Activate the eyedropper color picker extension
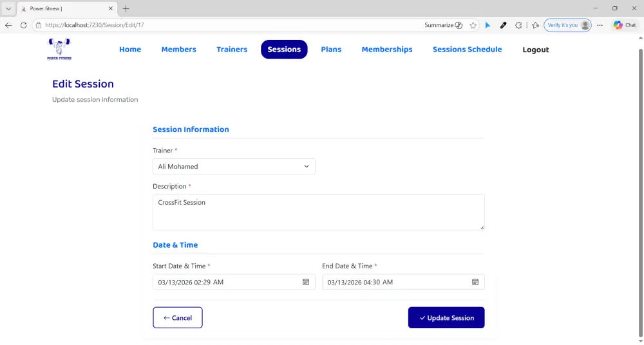The height and width of the screenshot is (345, 644). click(x=503, y=25)
